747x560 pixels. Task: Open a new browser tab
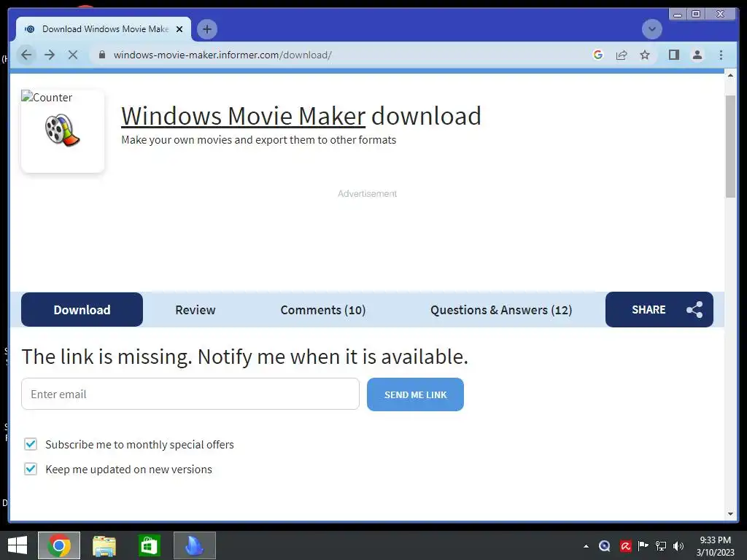point(206,29)
